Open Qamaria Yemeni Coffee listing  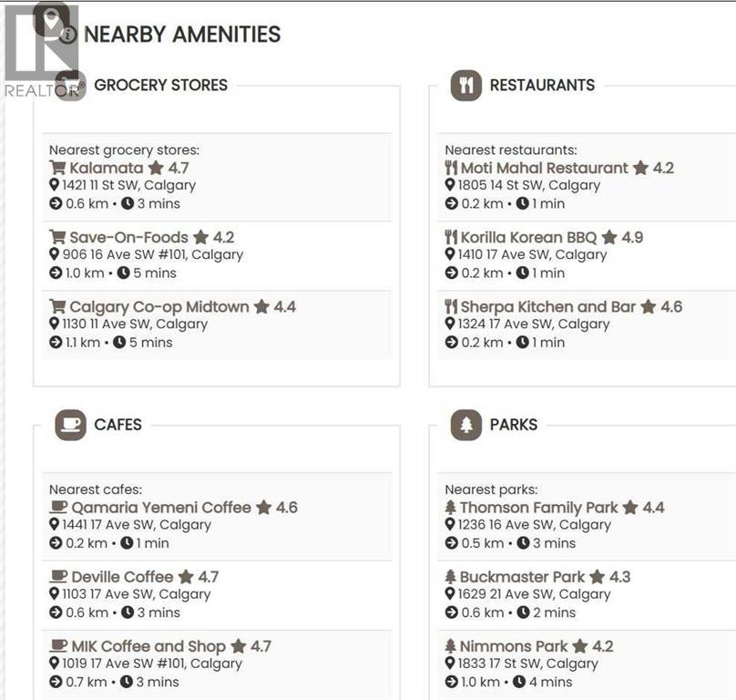point(161,508)
